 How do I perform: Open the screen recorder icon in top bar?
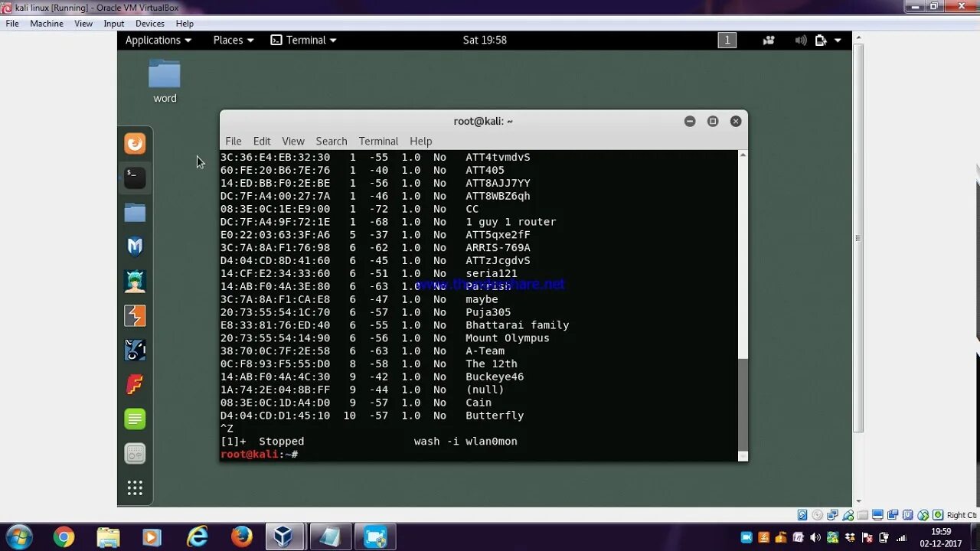click(769, 41)
